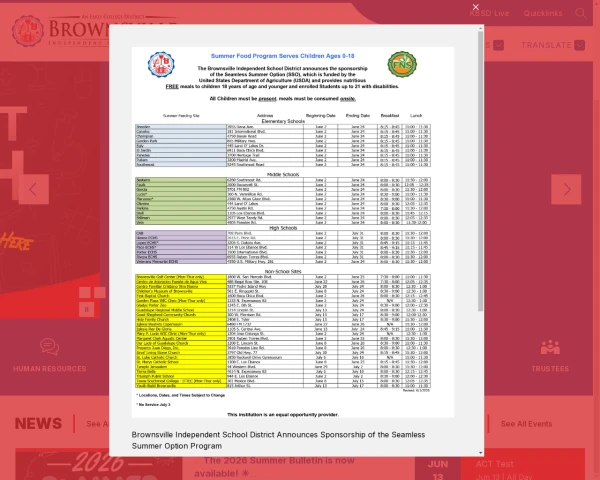The width and height of the screenshot is (600, 480).
Task: Click the scroll-down arrow of popup scrollbar
Action: pyautogui.click(x=481, y=453)
